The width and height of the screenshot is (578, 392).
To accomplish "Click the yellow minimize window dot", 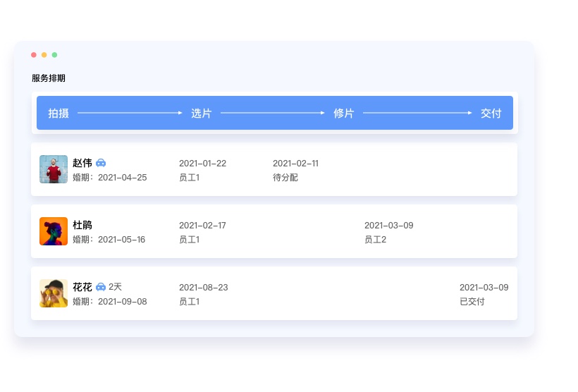I will point(44,55).
